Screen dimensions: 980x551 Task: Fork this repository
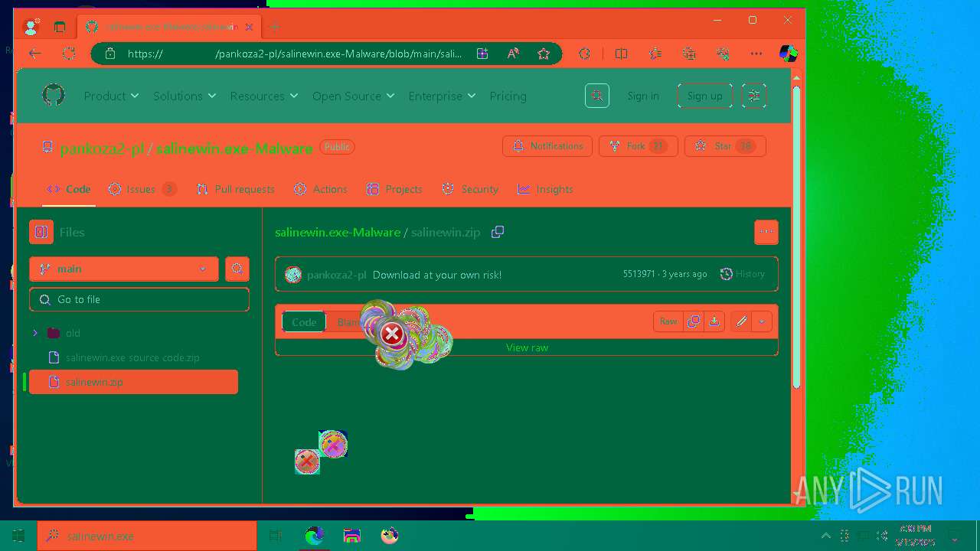(638, 146)
